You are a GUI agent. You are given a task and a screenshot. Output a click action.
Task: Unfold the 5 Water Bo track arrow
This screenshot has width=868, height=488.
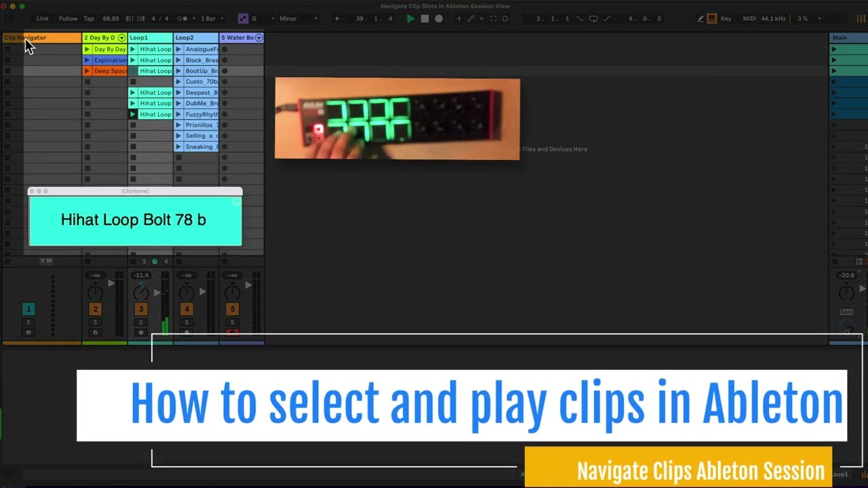(x=258, y=38)
